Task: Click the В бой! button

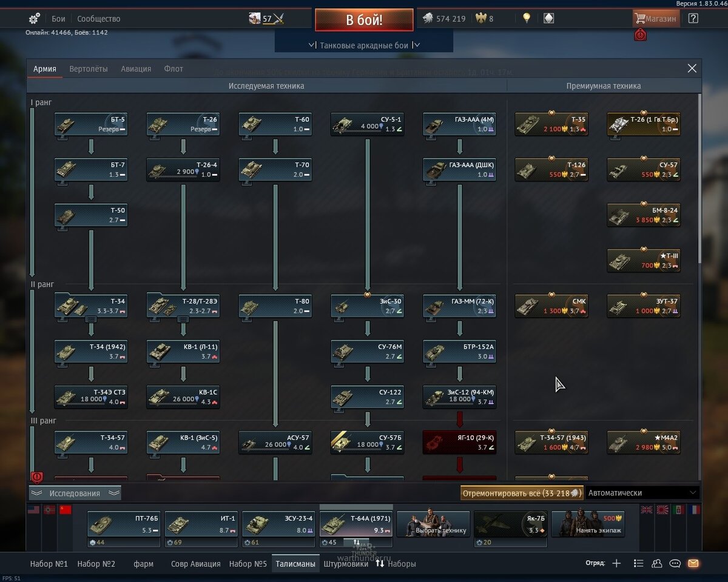Action: tap(364, 19)
